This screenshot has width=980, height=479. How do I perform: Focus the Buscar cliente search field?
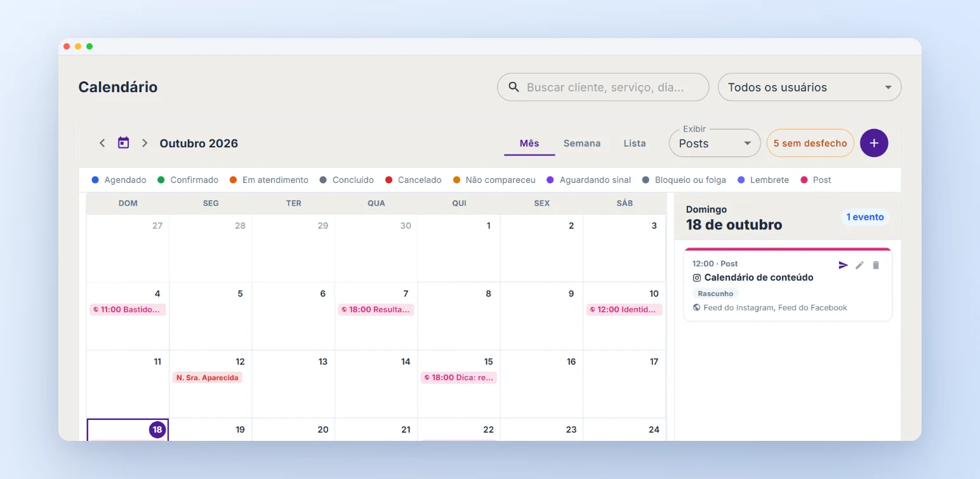[x=603, y=87]
